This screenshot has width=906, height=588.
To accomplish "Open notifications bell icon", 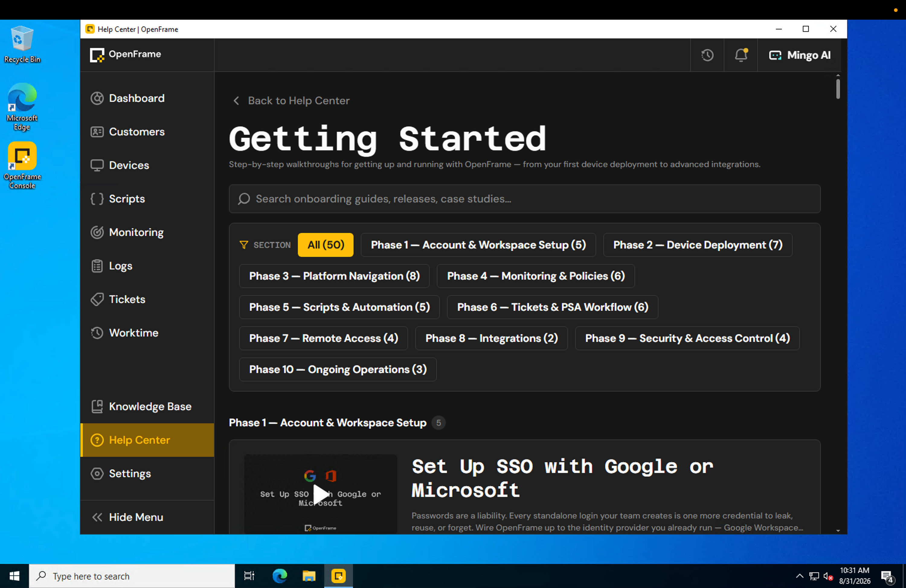I will pos(741,55).
